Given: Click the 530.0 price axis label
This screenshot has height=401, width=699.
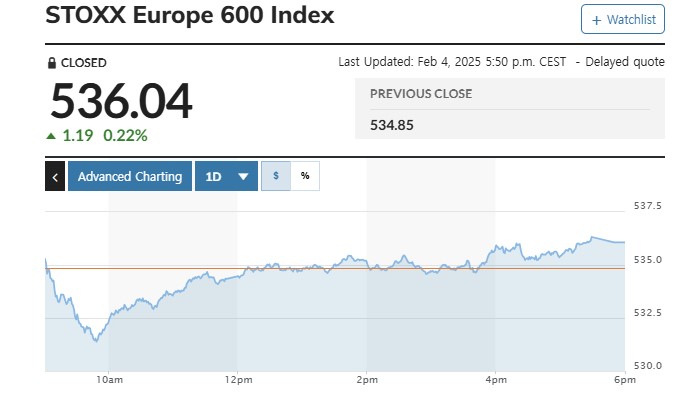Looking at the screenshot, I should (648, 365).
